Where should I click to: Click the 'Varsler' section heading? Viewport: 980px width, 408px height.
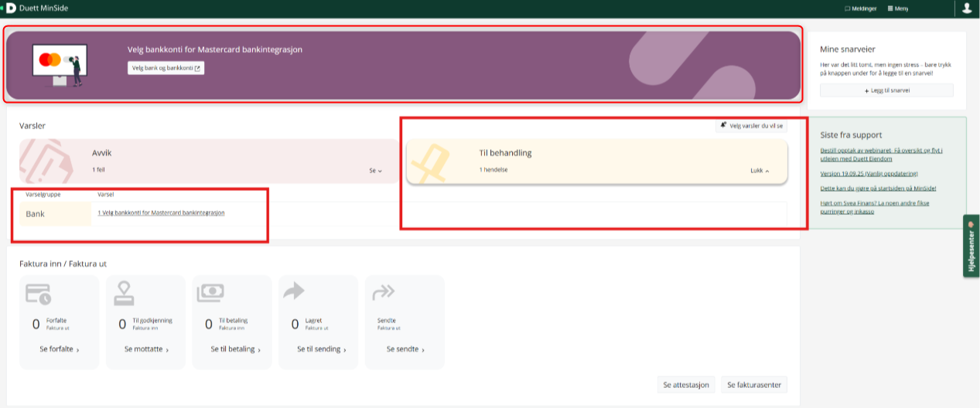pyautogui.click(x=32, y=125)
